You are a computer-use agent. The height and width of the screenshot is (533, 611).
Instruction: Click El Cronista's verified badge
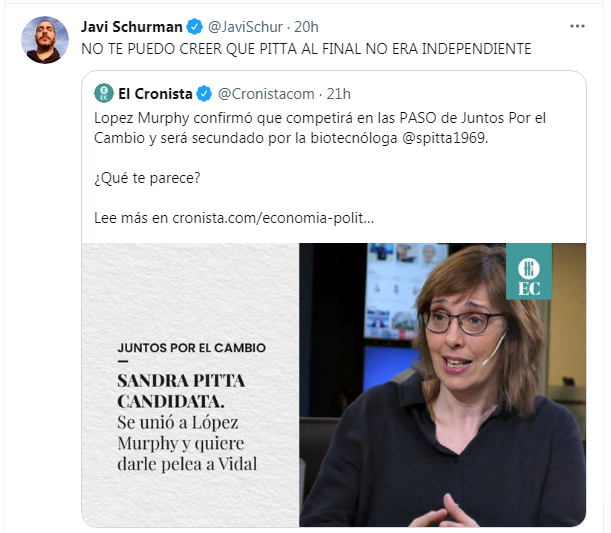[x=204, y=94]
